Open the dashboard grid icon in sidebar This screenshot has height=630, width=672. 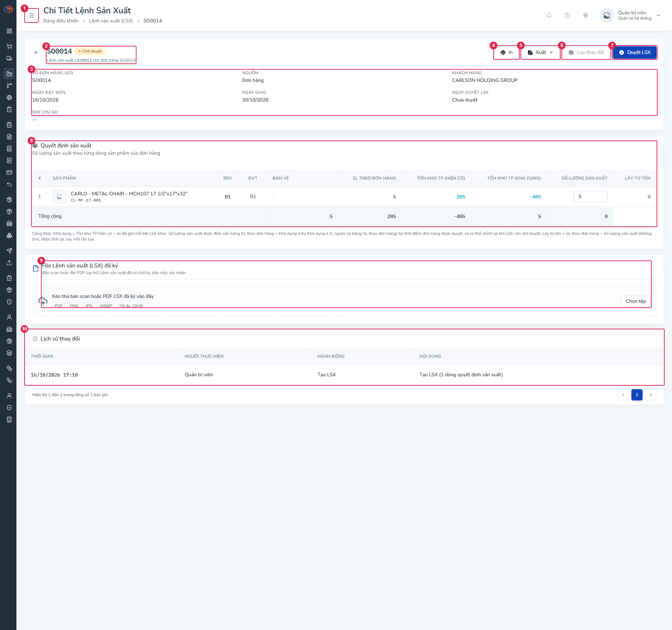coord(9,31)
